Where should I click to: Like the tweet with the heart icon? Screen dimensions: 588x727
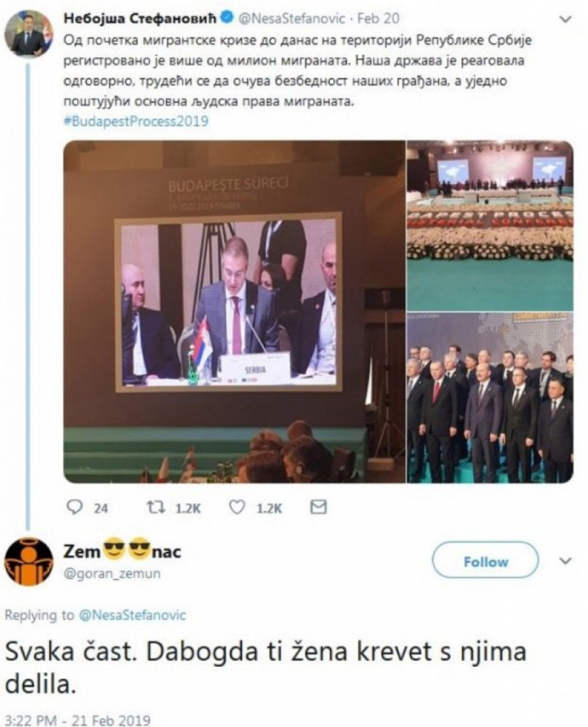(237, 508)
